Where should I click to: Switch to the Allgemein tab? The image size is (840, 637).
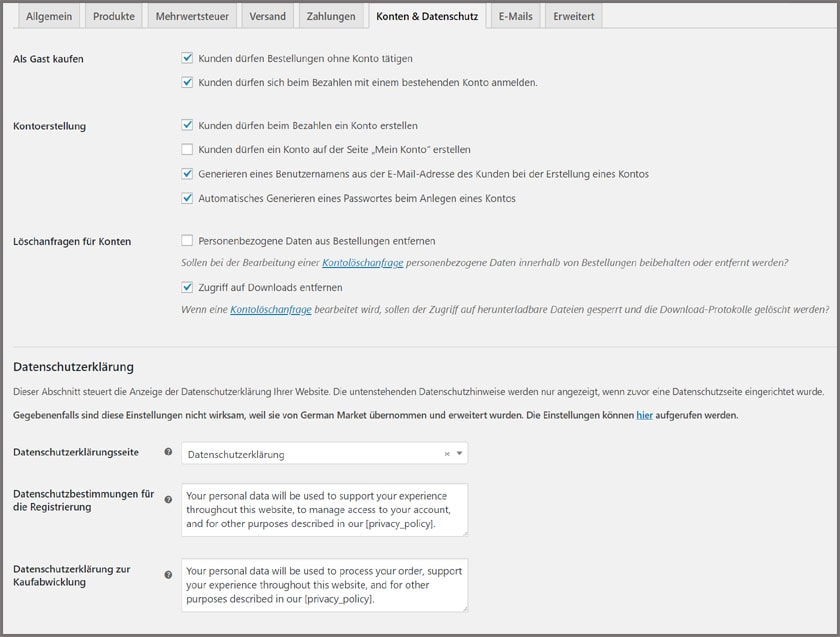(x=49, y=17)
